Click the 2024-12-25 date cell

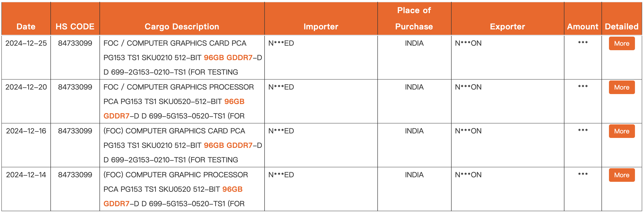click(26, 43)
